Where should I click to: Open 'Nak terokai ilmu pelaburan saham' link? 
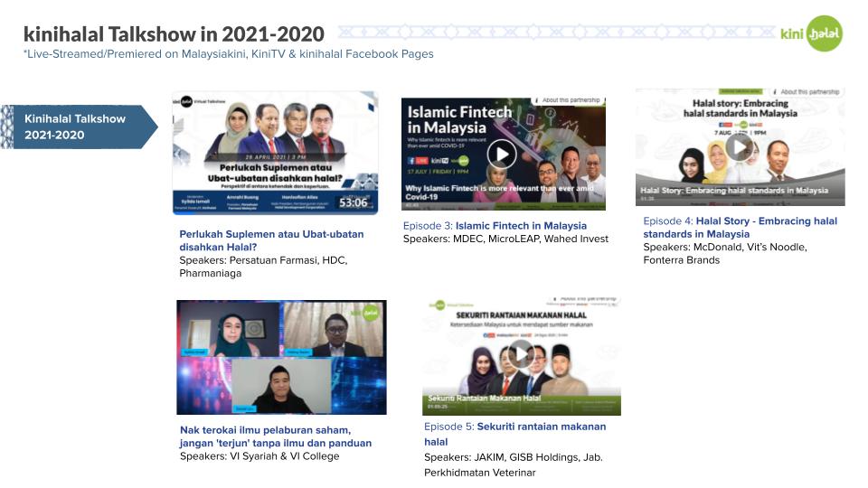click(x=276, y=436)
